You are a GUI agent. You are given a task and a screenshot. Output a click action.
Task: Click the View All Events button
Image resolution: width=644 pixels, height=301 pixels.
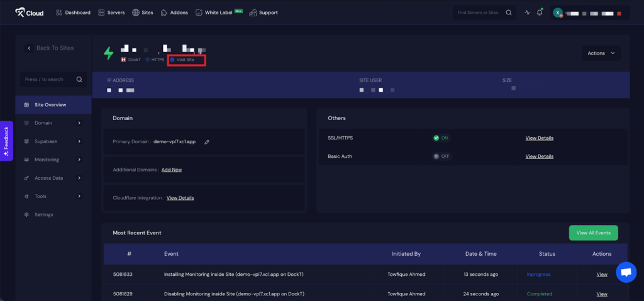tap(593, 233)
